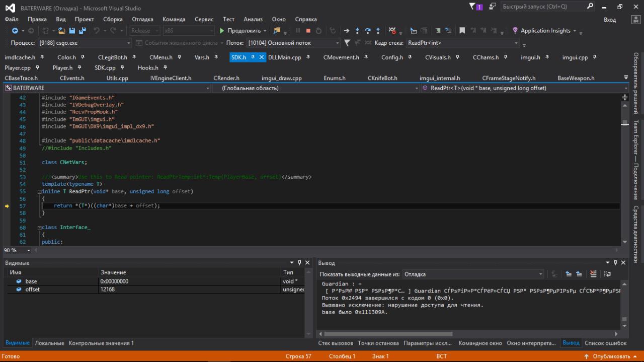The image size is (644, 362).
Task: Click the output panel horizontal scrollbar thumb
Action: click(x=388, y=334)
